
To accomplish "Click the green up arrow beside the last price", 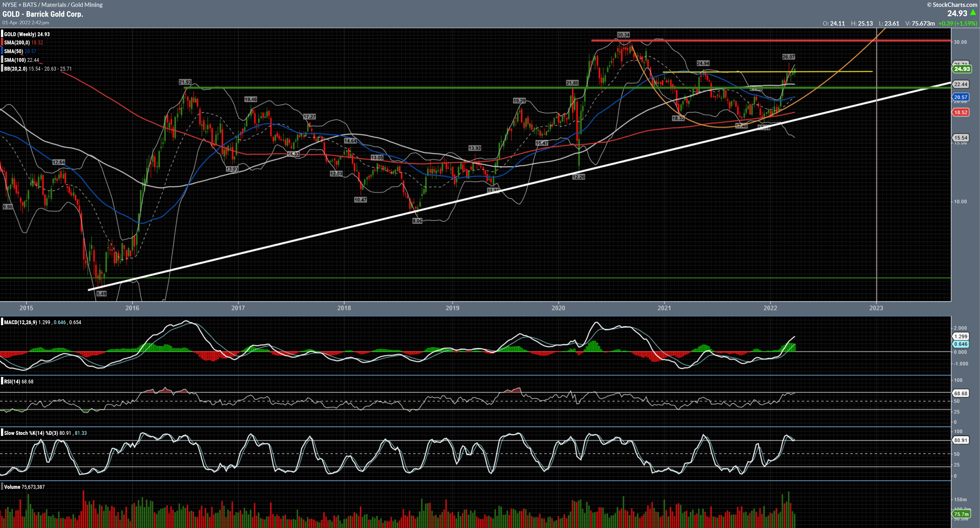I will [x=973, y=13].
